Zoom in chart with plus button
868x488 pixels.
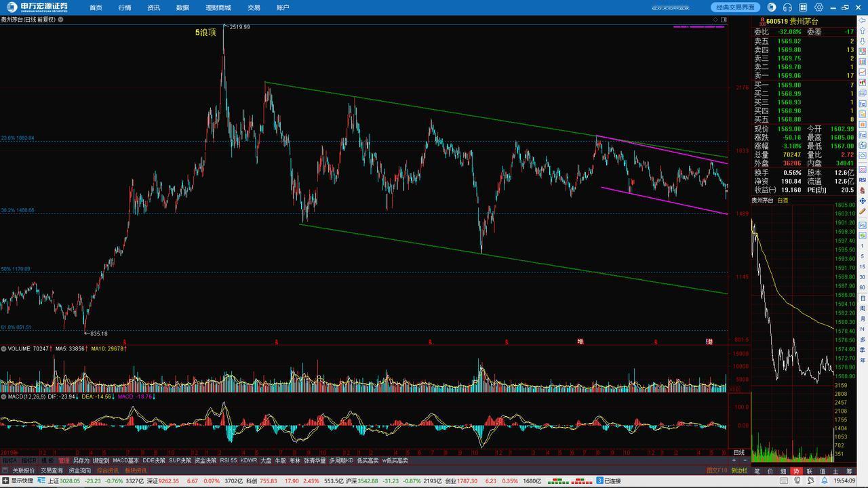734,460
